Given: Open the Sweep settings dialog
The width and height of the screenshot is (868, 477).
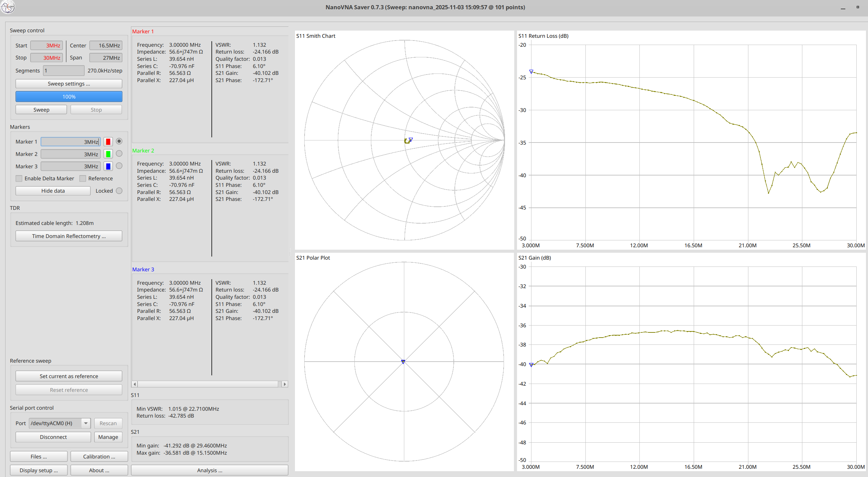Looking at the screenshot, I should [68, 83].
